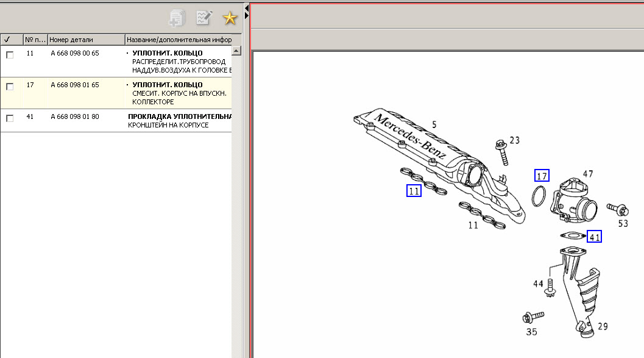Click callout number 23 near the bolt

click(x=515, y=140)
